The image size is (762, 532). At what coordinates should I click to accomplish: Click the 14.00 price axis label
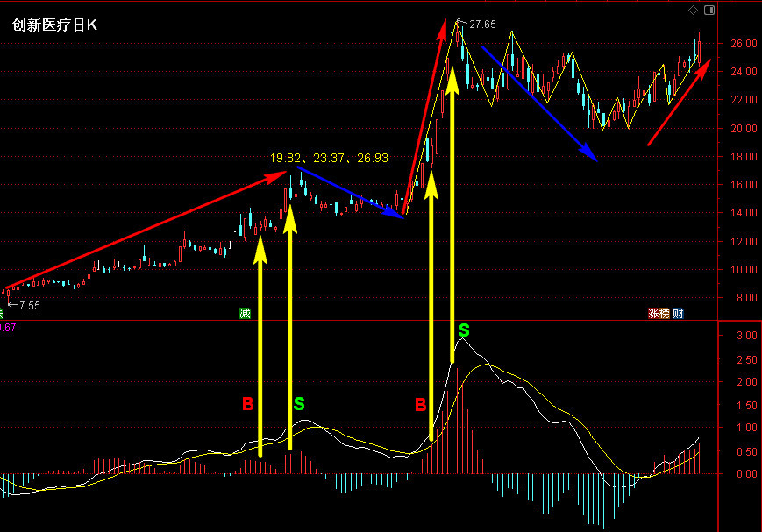pyautogui.click(x=744, y=213)
